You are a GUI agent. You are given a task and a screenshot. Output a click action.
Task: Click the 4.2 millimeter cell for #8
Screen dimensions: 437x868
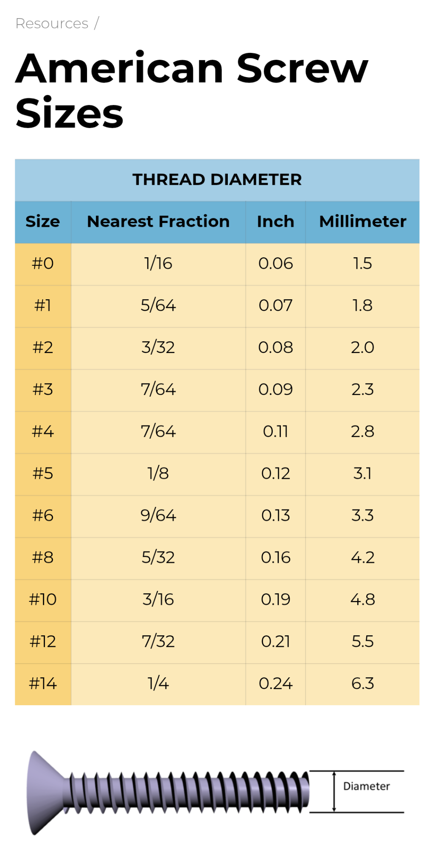(363, 557)
